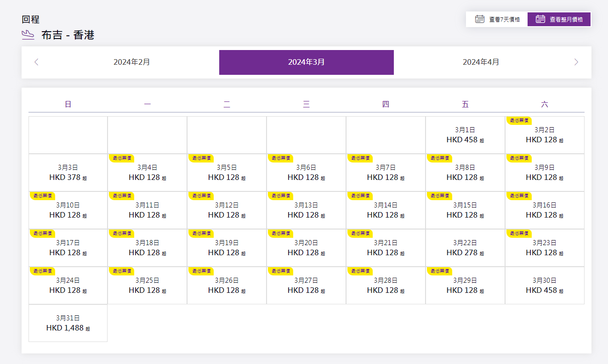Choose 3月3日 flight at HKD 378

coord(68,173)
